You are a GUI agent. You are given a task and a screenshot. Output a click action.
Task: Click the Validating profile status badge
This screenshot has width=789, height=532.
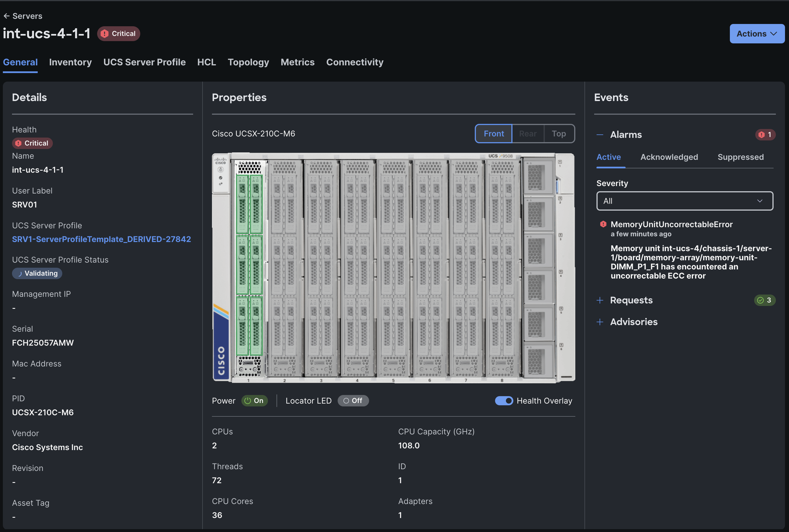[37, 273]
